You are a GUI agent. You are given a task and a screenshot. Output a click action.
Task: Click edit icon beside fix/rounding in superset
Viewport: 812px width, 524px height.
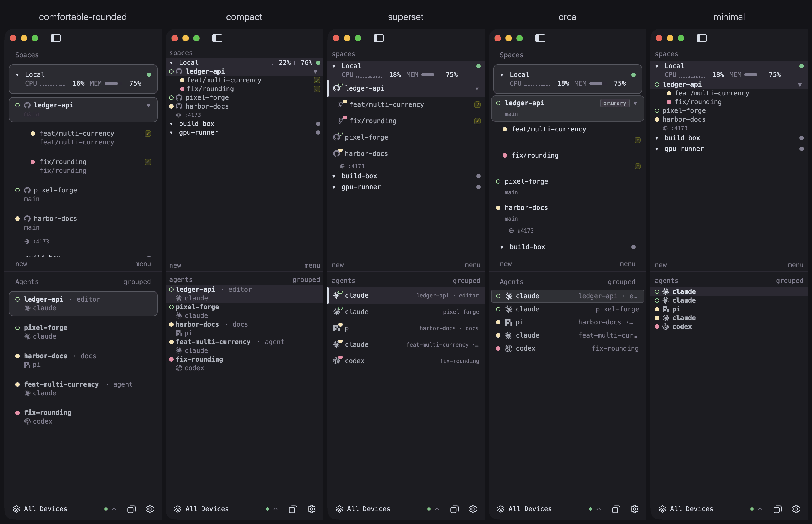point(477,121)
